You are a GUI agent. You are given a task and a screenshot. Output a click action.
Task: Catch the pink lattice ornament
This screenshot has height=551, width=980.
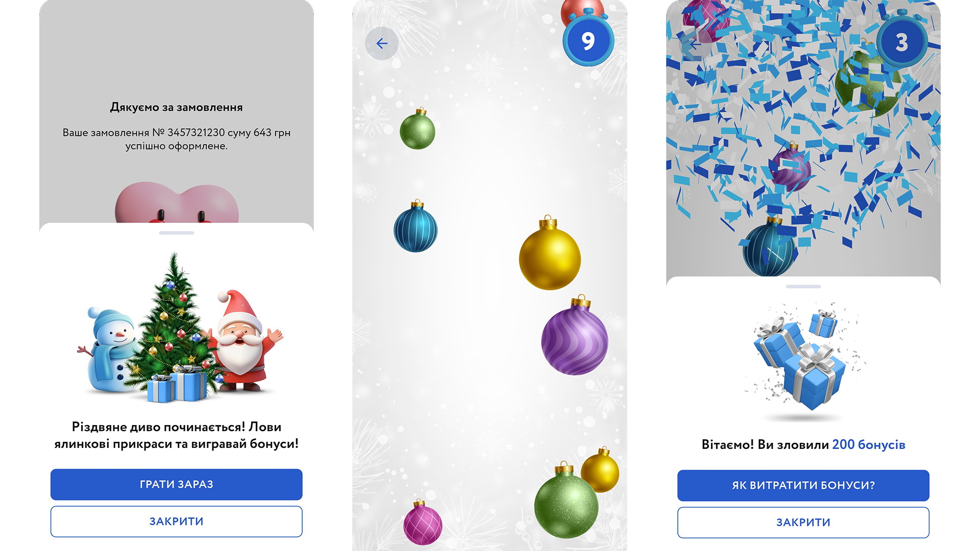click(423, 522)
